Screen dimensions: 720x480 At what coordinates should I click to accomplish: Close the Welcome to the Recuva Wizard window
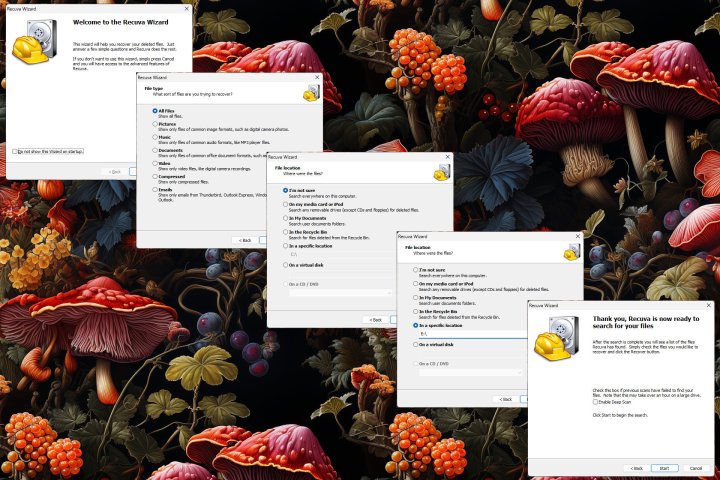click(x=185, y=6)
